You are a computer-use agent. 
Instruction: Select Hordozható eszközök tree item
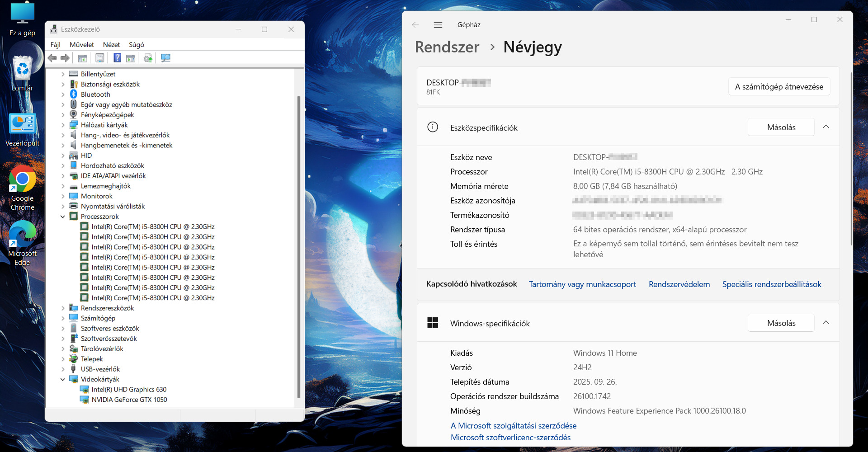[113, 165]
